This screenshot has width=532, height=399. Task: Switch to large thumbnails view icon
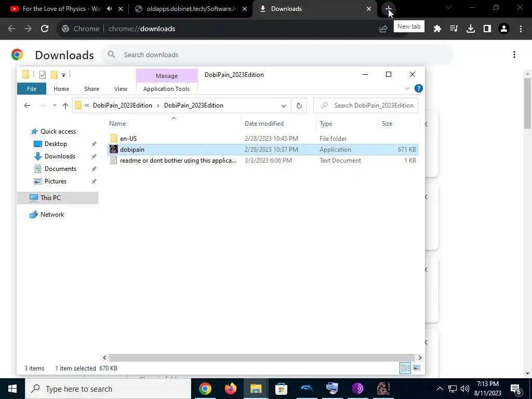tap(417, 368)
